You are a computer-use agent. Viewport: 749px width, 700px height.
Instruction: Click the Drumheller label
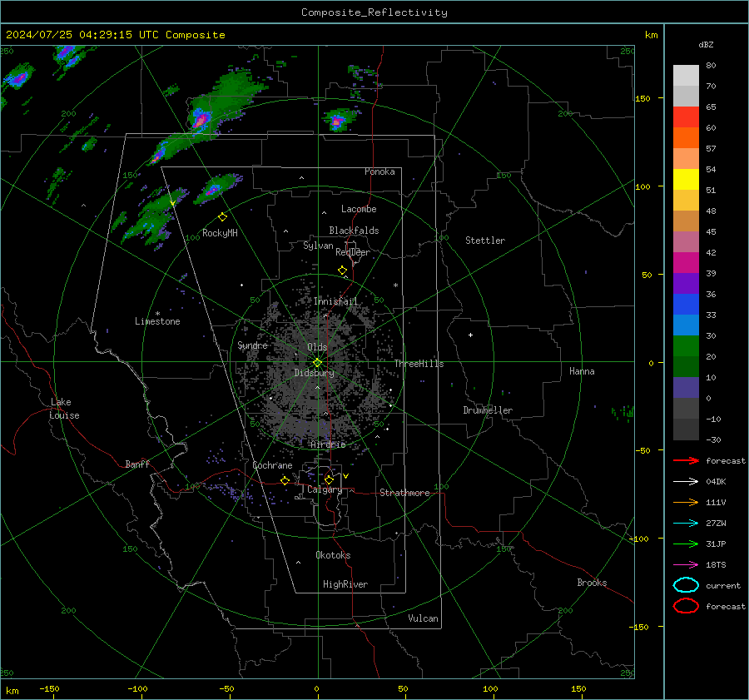tap(488, 410)
